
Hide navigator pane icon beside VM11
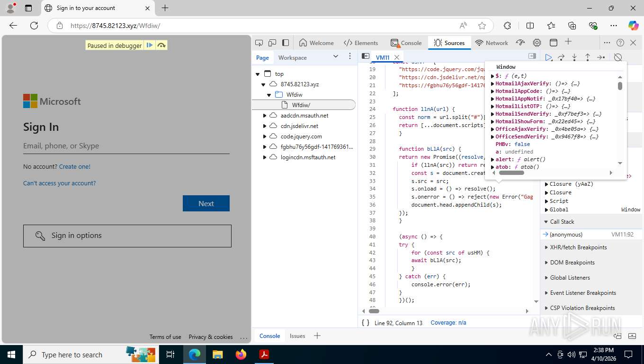click(366, 56)
